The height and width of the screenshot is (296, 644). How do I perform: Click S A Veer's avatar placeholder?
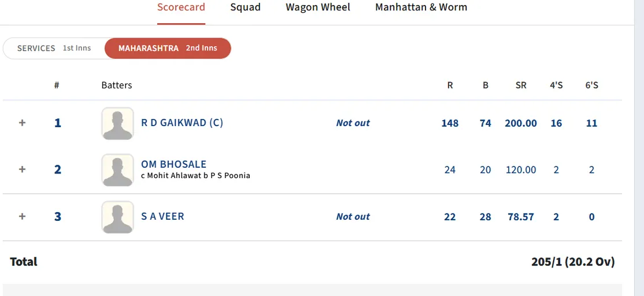tap(117, 217)
